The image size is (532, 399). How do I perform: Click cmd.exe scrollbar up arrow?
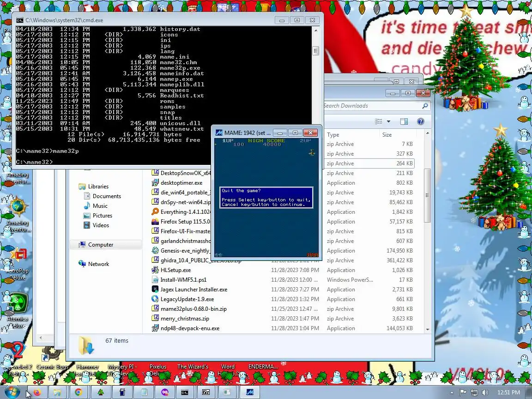click(315, 30)
